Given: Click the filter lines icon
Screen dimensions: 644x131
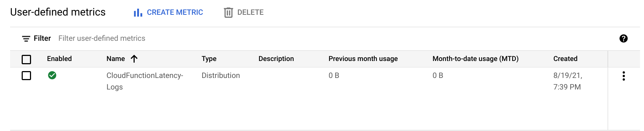Looking at the screenshot, I should pos(26,39).
